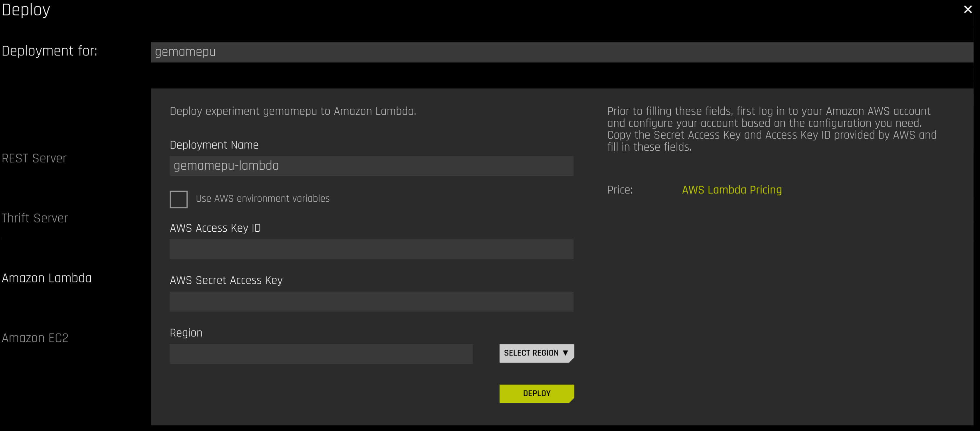Select a region from dropdown menu
Image resolution: width=980 pixels, height=431 pixels.
pos(536,353)
